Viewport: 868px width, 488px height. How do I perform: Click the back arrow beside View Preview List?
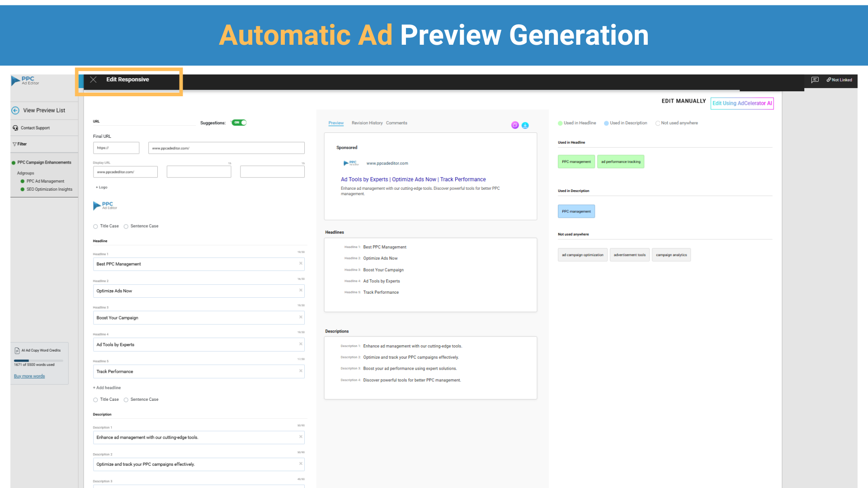[x=15, y=110]
